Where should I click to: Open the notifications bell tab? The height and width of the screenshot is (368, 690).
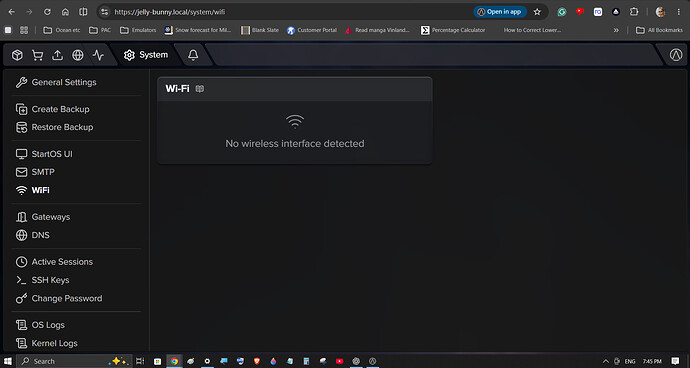click(x=193, y=55)
